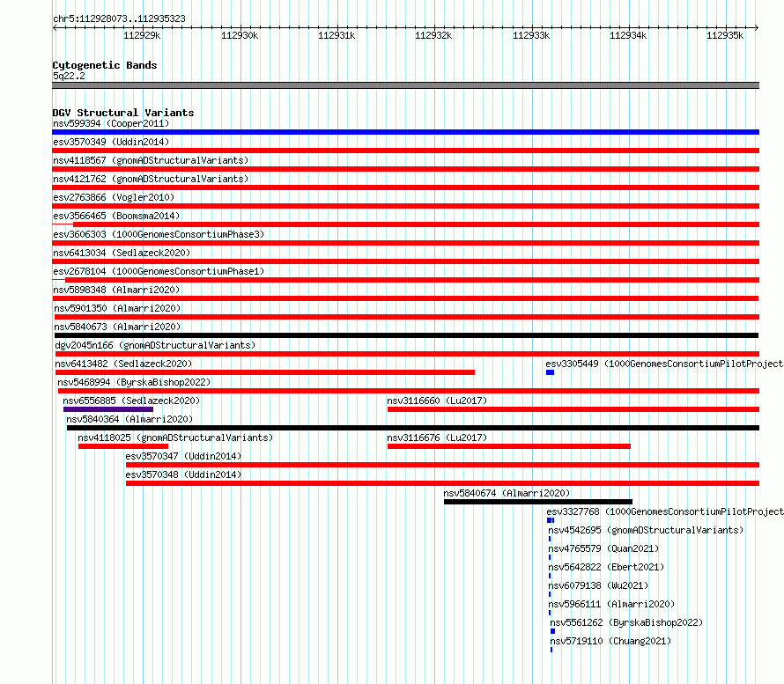Viewport: 784px width, 684px height.
Task: Click nsv6079138 (Wu2021) variant label
Action: click(x=598, y=585)
